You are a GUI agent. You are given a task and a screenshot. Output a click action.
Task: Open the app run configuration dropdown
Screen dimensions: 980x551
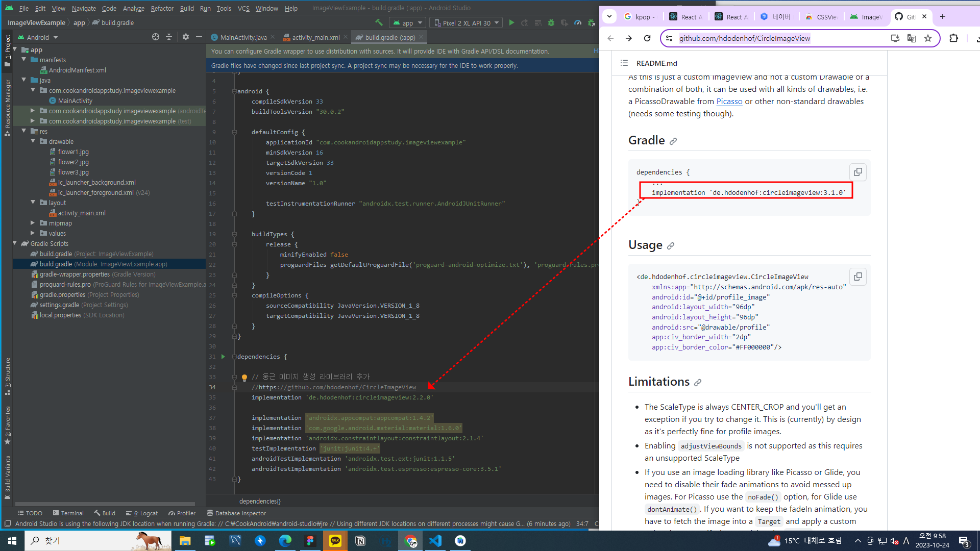tap(408, 23)
